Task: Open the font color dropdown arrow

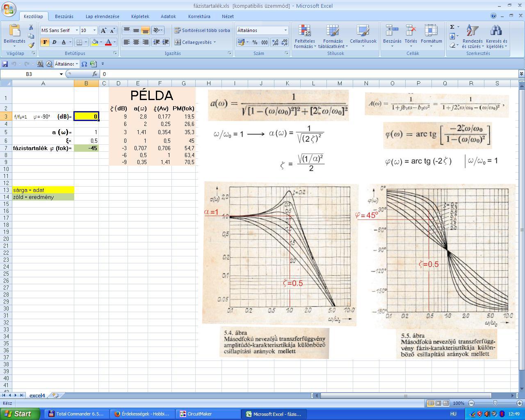Action: (x=114, y=42)
